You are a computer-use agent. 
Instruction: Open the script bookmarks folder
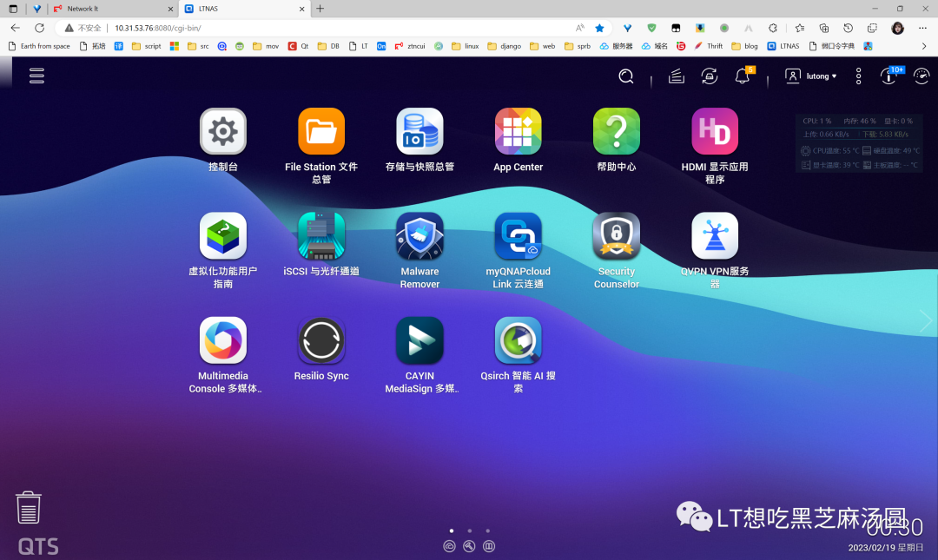point(147,46)
